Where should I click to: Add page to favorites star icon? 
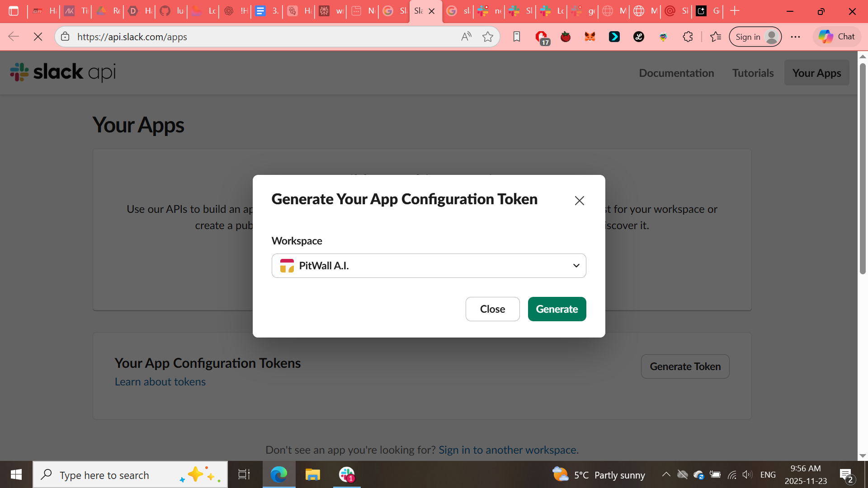coord(487,37)
